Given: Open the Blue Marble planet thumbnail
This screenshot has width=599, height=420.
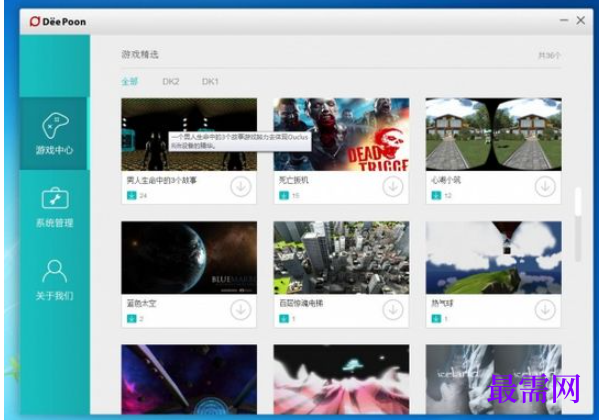Looking at the screenshot, I should (x=189, y=258).
